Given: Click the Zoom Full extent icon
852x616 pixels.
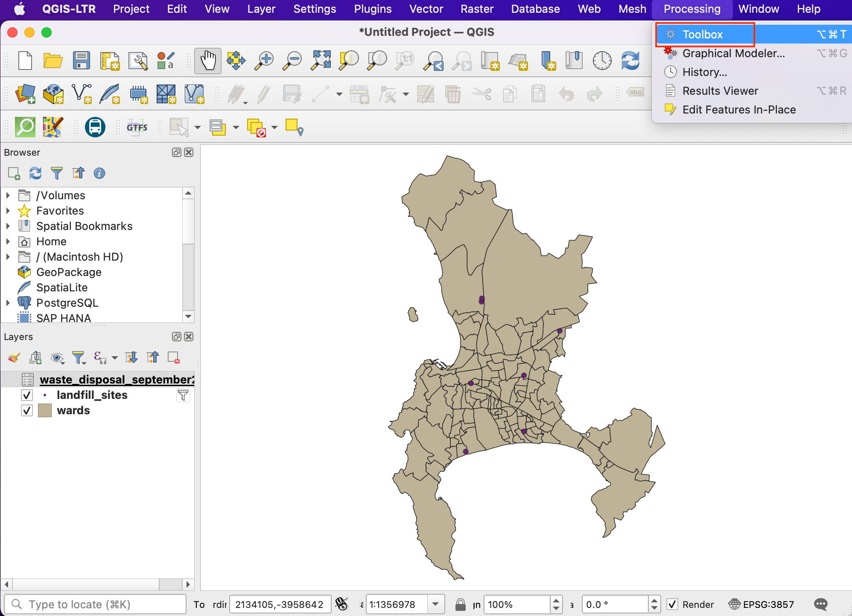Looking at the screenshot, I should tap(321, 61).
